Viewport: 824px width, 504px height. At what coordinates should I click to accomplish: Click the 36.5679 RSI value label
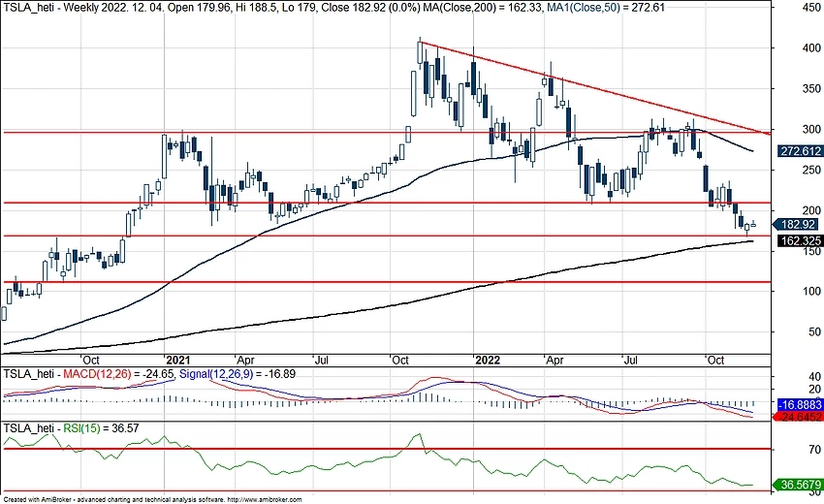[x=799, y=485]
